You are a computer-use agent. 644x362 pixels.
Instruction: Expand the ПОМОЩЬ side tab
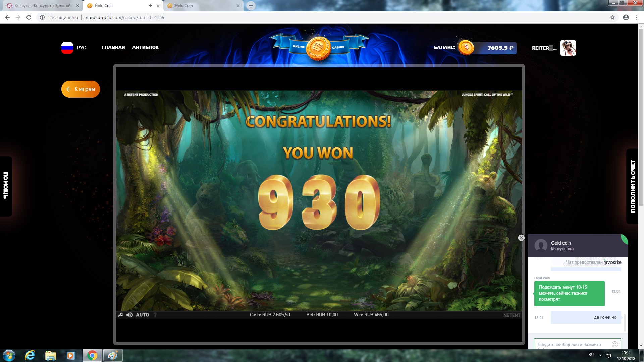6,186
